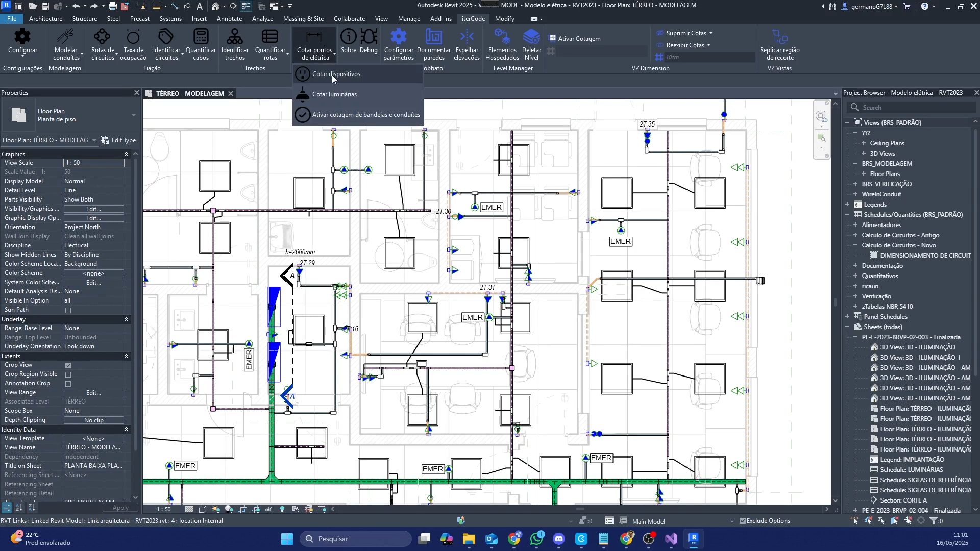Expand the Legends tree node
The width and height of the screenshot is (980, 551).
pos(847,205)
